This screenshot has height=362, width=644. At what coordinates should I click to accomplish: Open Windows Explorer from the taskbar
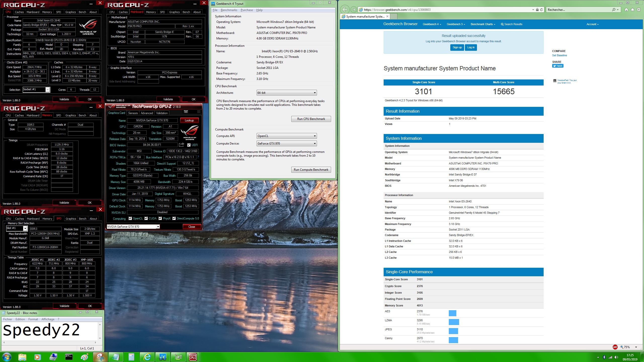point(22,357)
